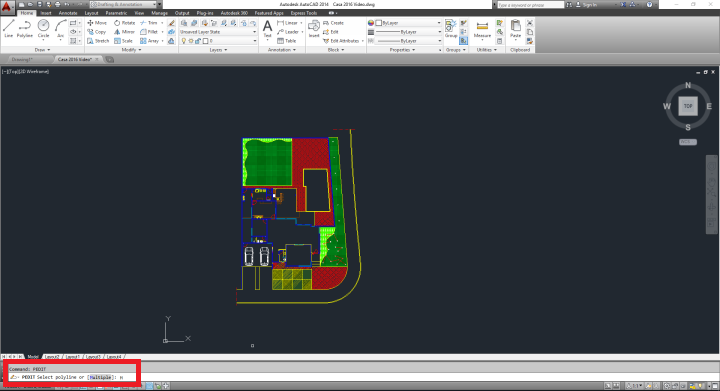This screenshot has height=391, width=720.
Task: Click the Trim tool
Action: tap(149, 22)
